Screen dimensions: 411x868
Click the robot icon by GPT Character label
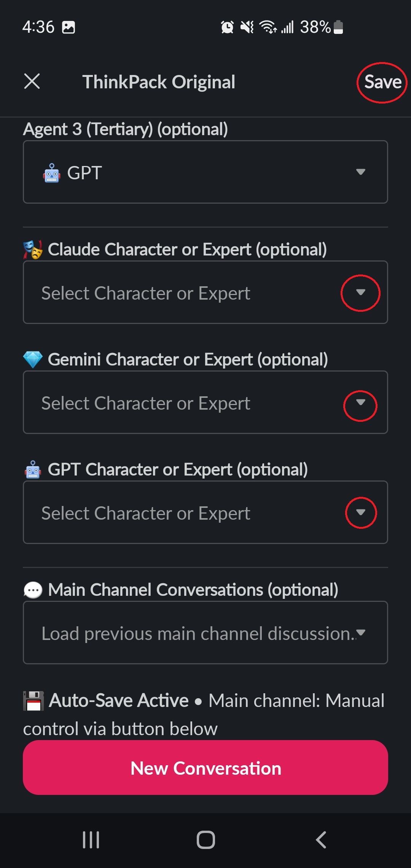(33, 470)
